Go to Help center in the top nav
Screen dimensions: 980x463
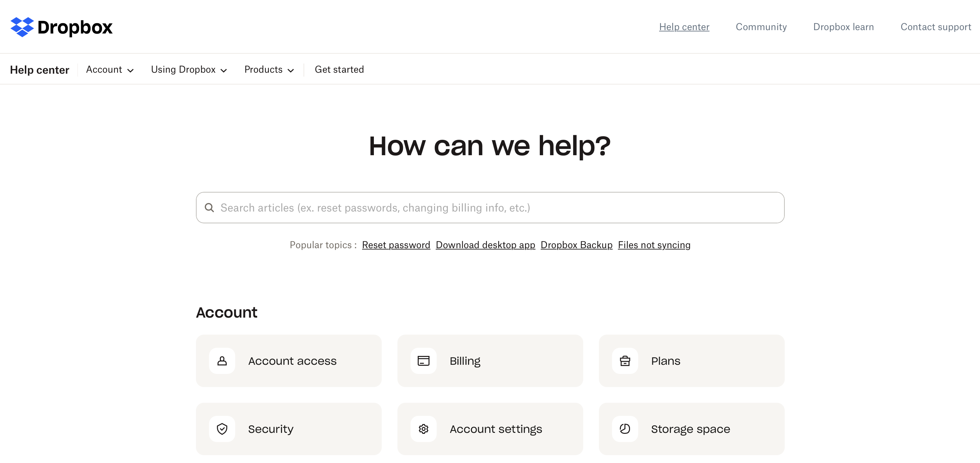(x=684, y=27)
